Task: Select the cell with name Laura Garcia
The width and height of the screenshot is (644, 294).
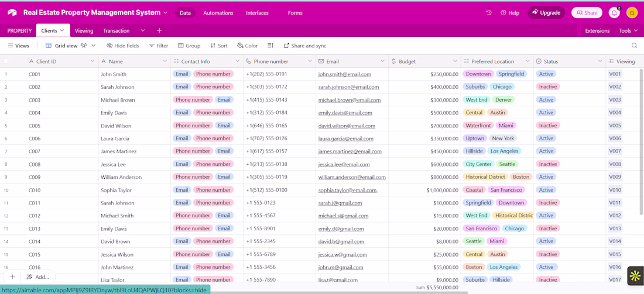Action: click(134, 139)
